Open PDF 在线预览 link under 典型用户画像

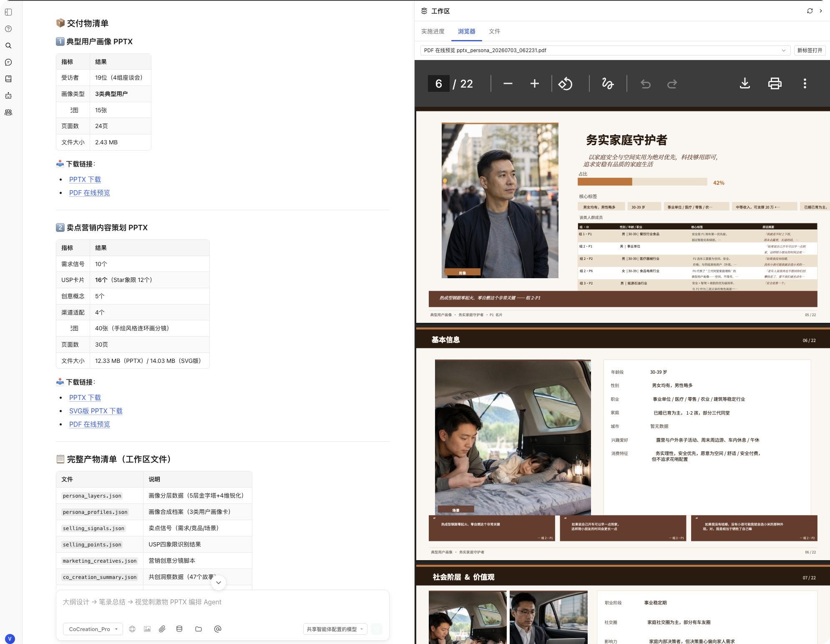(x=90, y=193)
